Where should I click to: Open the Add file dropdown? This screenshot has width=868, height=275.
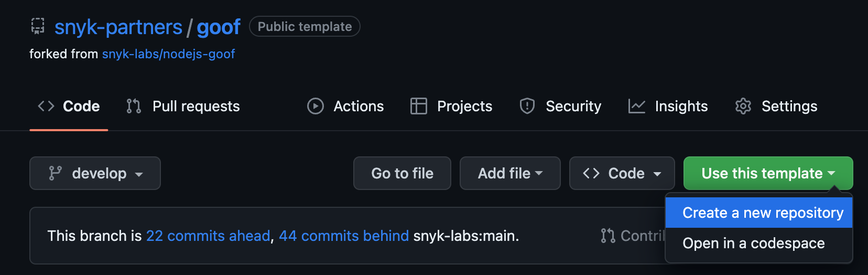(x=510, y=173)
